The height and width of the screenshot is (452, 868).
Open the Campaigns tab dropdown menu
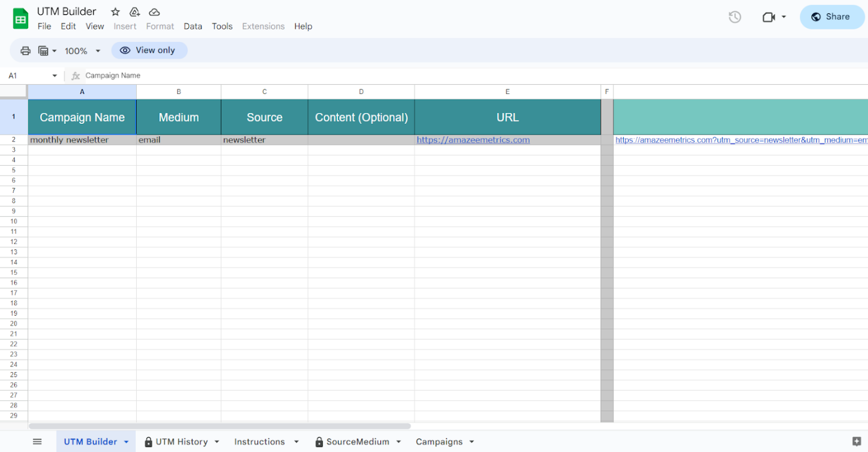point(474,441)
